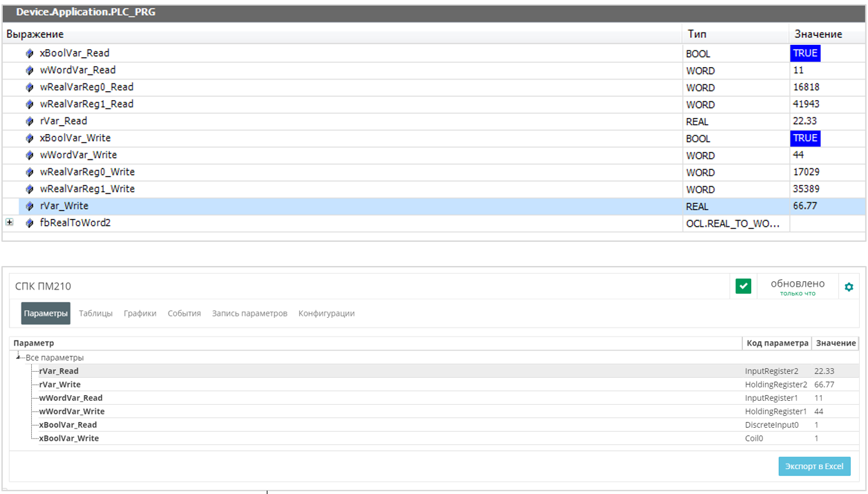Image resolution: width=868 pixels, height=494 pixels.
Task: Click the function block icon beside fbRealToWord2
Action: click(x=30, y=223)
